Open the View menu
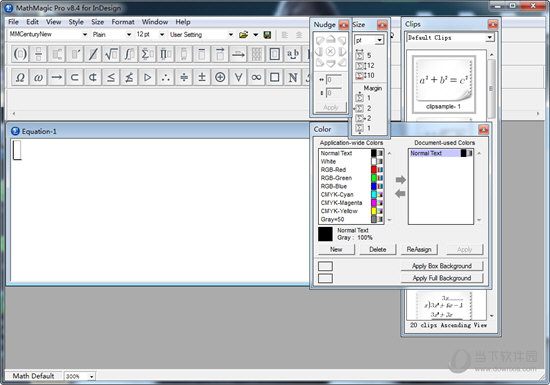550x385 pixels. 53,22
